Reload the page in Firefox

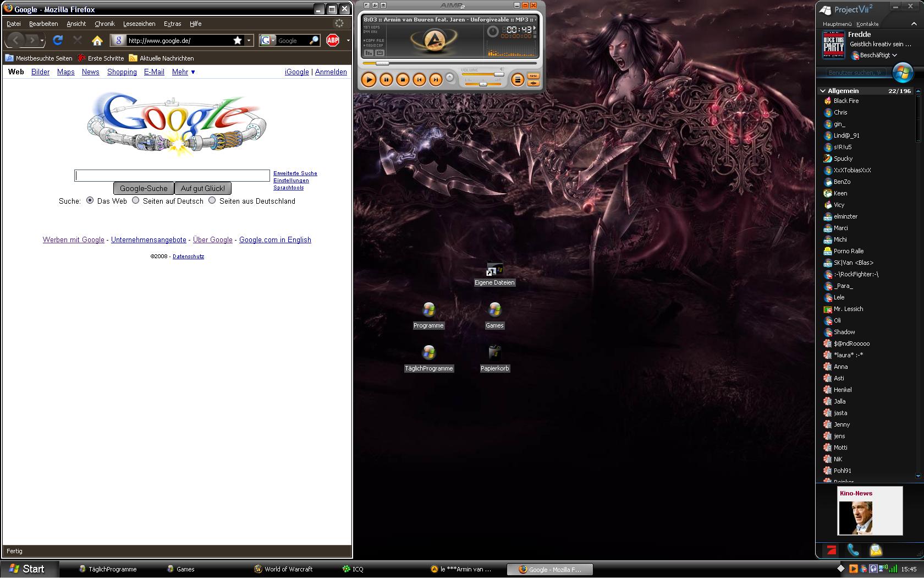pos(58,40)
